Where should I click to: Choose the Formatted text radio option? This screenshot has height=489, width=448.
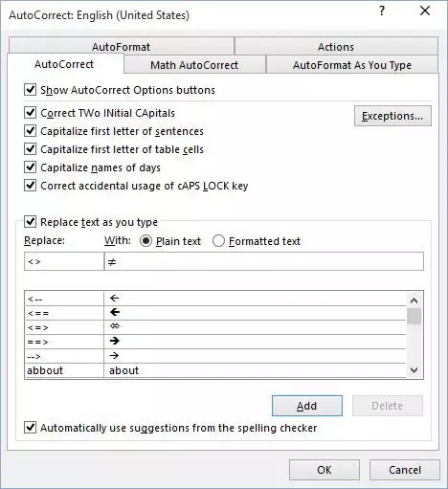coord(218,241)
